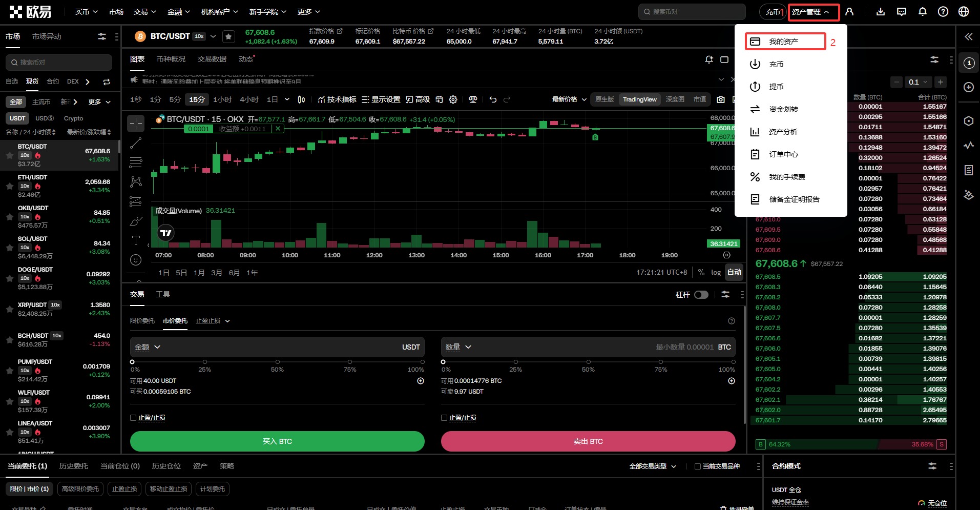
Task: Open the 最新价格 price type dropdown
Action: point(569,99)
